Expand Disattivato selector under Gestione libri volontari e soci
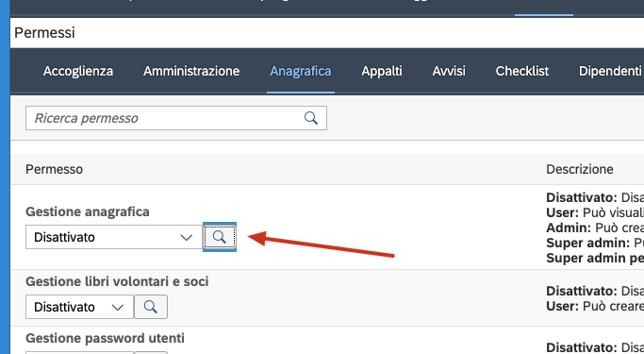The height and width of the screenshot is (354, 644). pyautogui.click(x=80, y=307)
